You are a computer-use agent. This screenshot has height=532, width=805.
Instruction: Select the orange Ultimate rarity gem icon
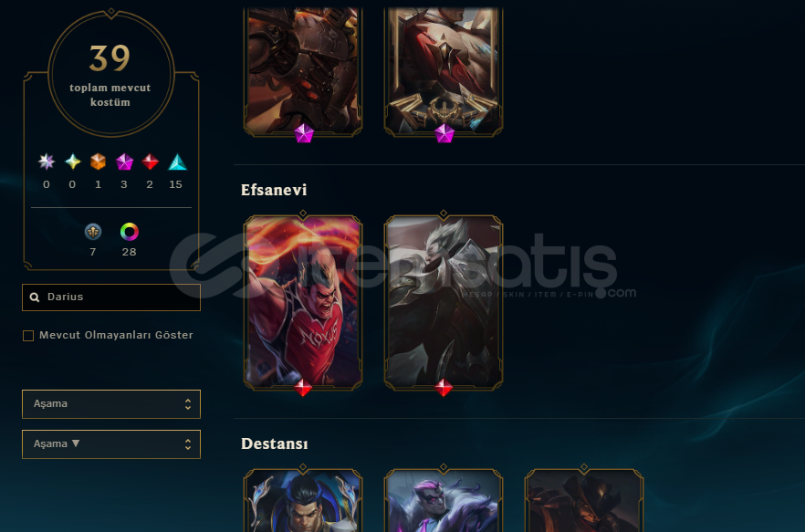click(x=98, y=162)
